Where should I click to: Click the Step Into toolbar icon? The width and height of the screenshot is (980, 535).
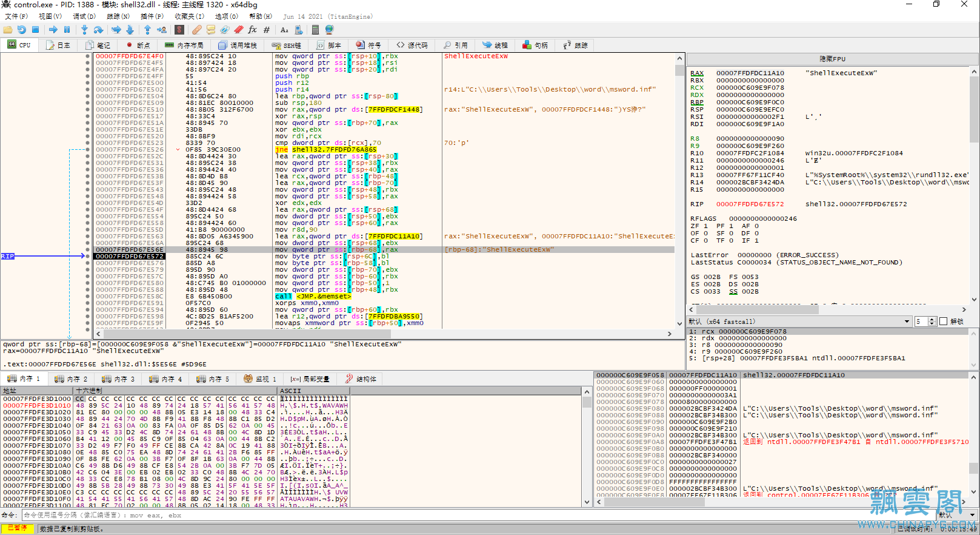tap(84, 29)
